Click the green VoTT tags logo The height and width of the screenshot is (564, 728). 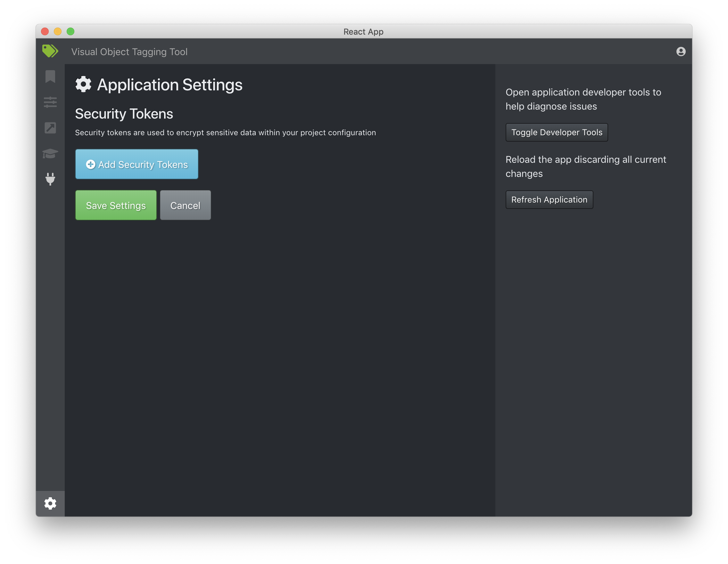(50, 51)
